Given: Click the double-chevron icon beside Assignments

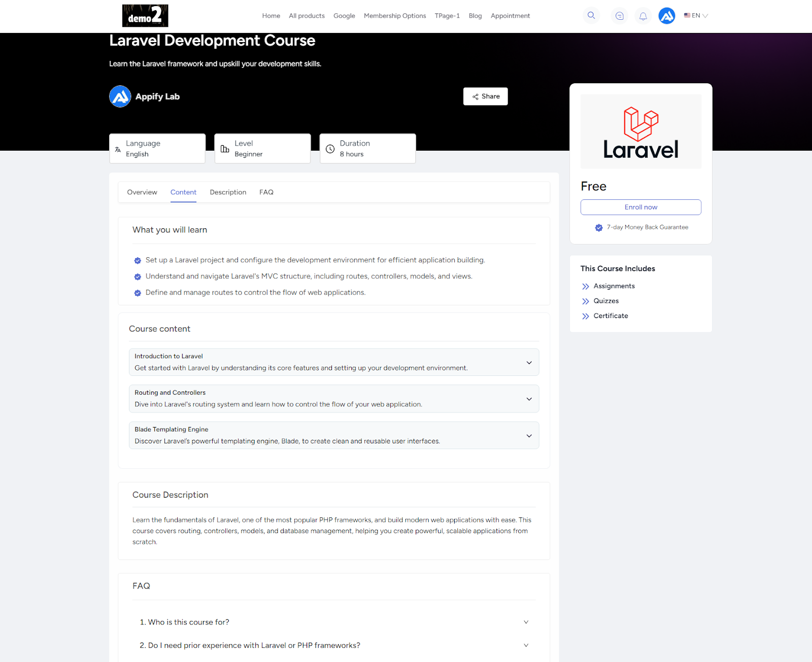Looking at the screenshot, I should pyautogui.click(x=586, y=287).
